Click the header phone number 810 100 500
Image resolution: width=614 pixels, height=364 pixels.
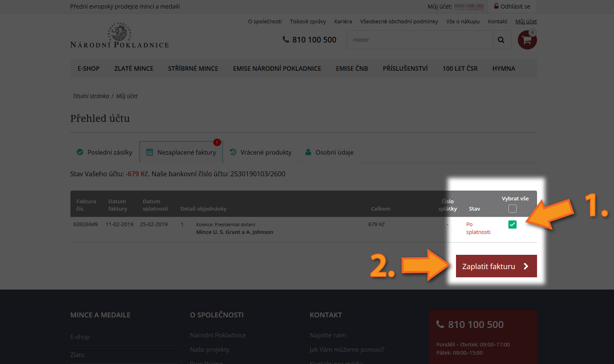coord(314,40)
